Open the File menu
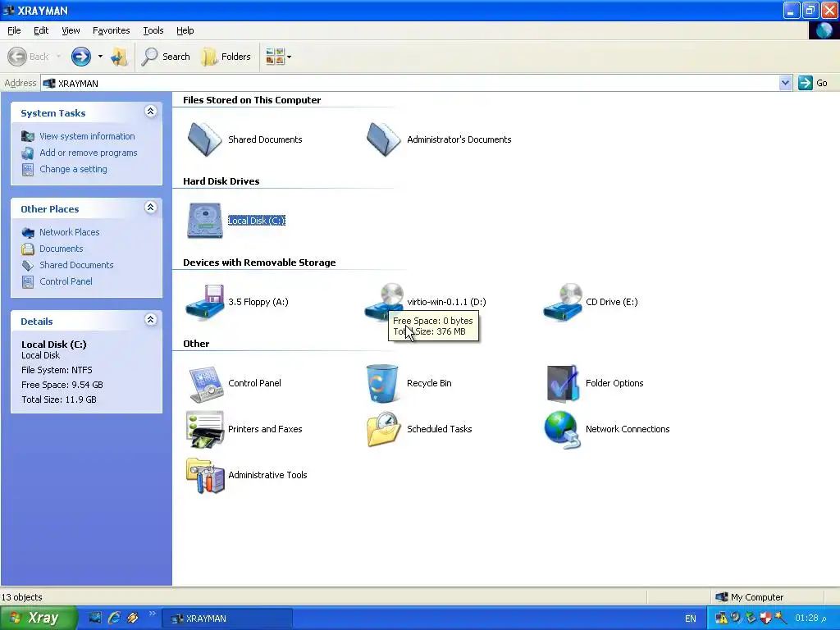Viewport: 840px width, 630px height. [14, 30]
